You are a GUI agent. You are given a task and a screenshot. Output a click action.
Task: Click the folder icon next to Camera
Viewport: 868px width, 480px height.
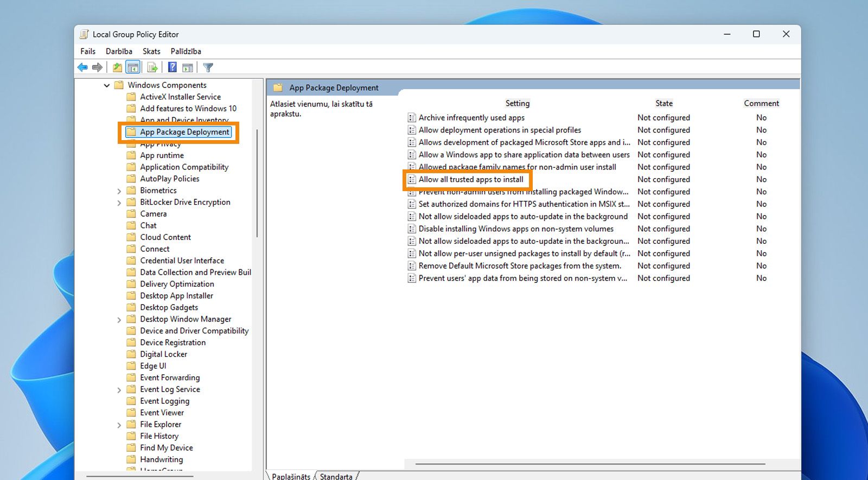point(131,214)
